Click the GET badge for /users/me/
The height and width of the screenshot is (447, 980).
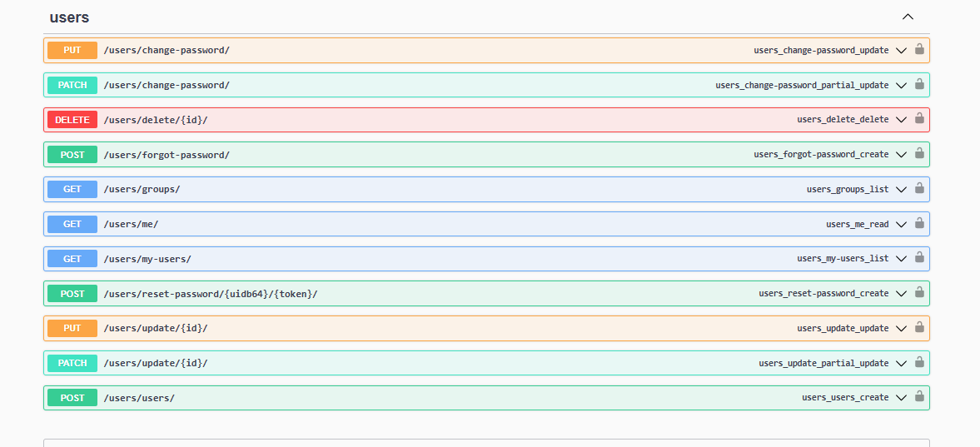click(72, 224)
